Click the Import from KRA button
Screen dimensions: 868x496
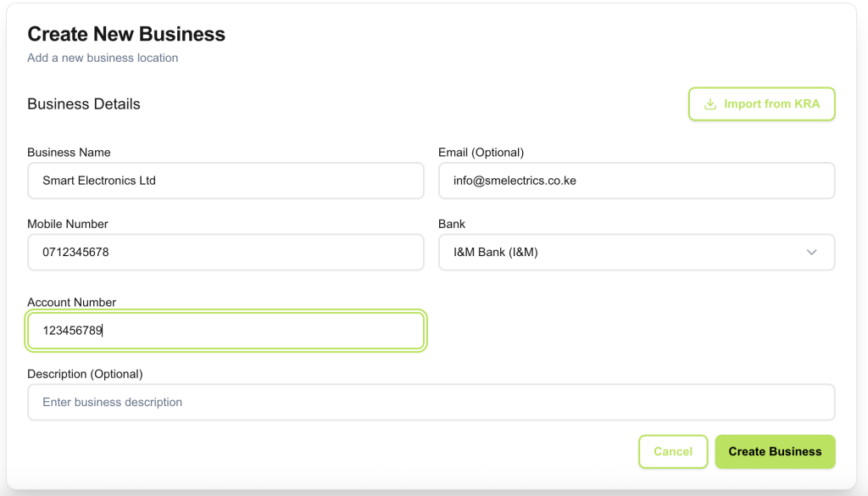(761, 104)
